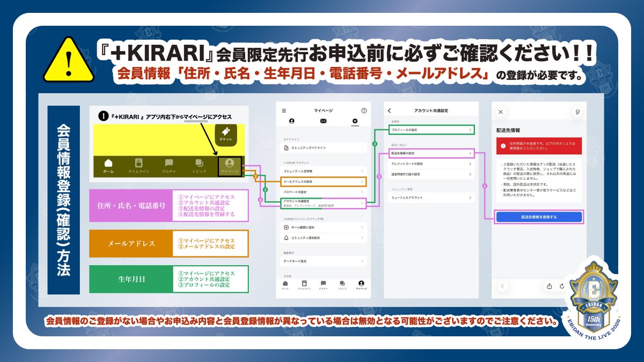Viewport: 644px width, 362px height.
Task: Expand 配送先情報の設定 row chevron
Action: pos(470,153)
